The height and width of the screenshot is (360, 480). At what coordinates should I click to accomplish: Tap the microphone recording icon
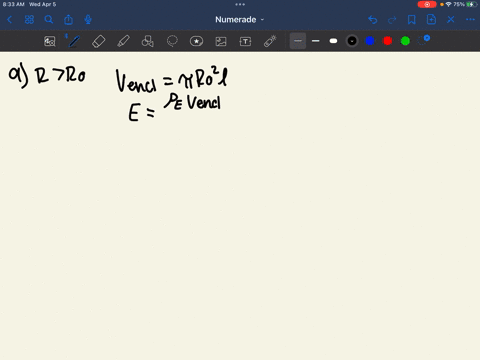point(88,20)
